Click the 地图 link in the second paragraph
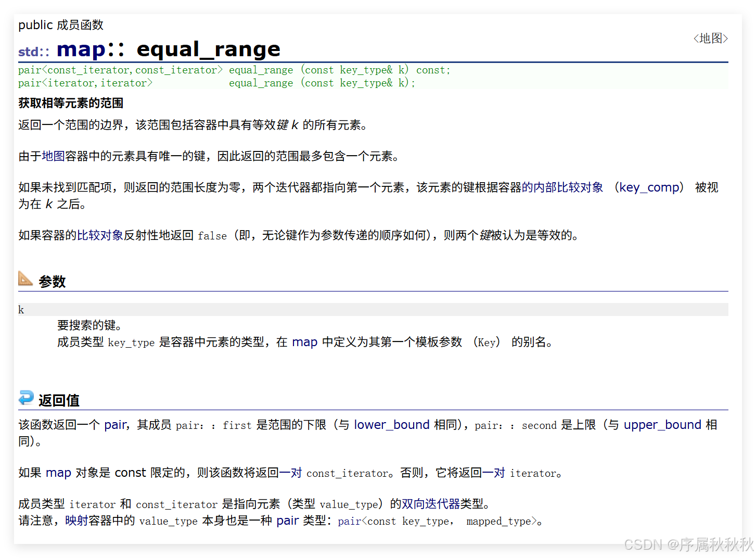 (53, 156)
